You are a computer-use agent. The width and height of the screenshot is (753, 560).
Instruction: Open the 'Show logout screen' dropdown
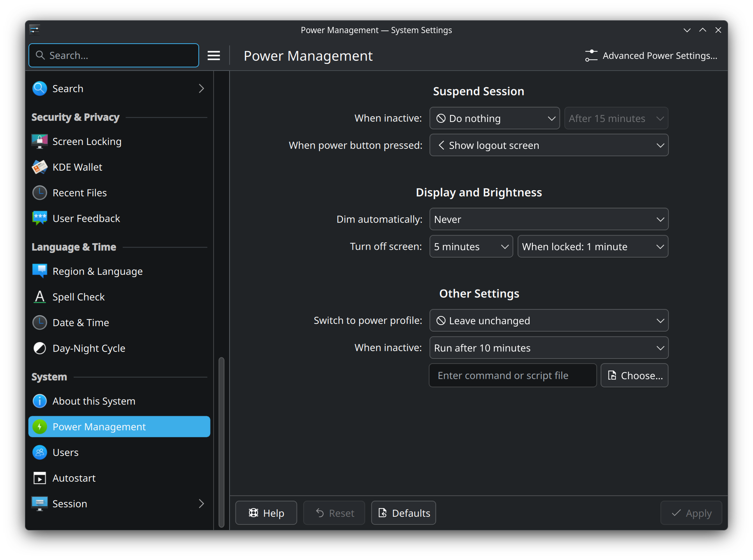pyautogui.click(x=549, y=145)
